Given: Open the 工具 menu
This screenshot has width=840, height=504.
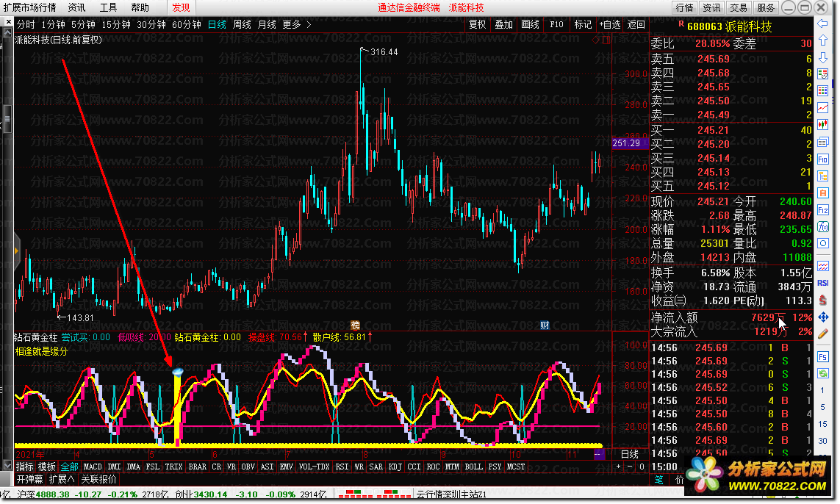Looking at the screenshot, I should (x=108, y=7).
